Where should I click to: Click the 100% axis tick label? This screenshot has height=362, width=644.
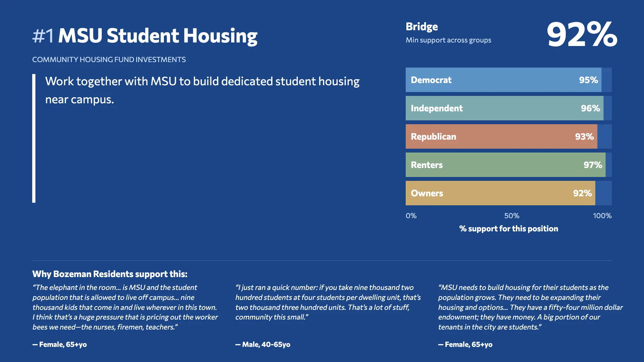(x=602, y=216)
